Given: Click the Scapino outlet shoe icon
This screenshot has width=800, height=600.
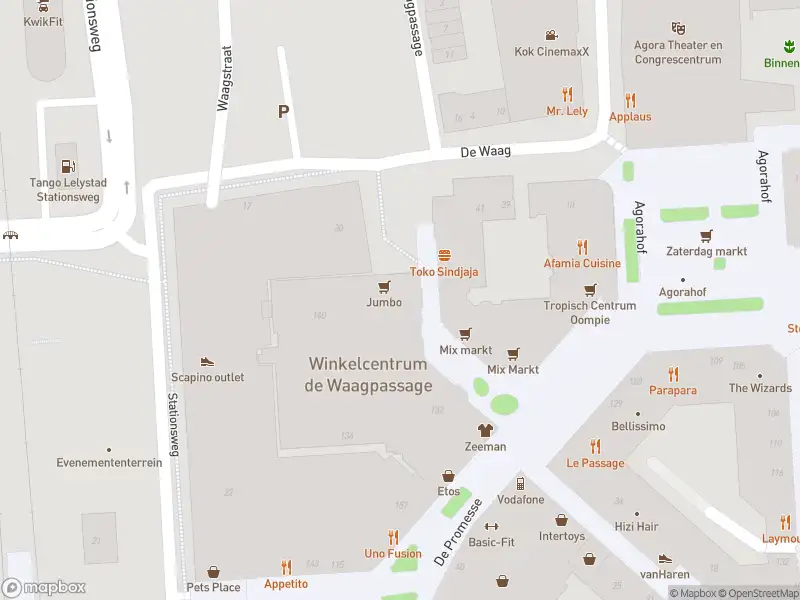Looking at the screenshot, I should click(x=207, y=362).
